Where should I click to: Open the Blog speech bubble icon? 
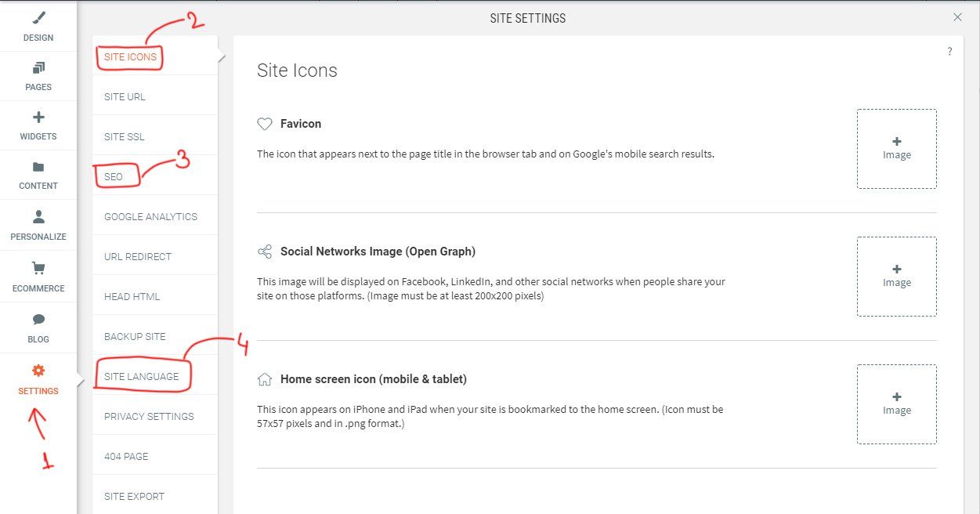38,320
